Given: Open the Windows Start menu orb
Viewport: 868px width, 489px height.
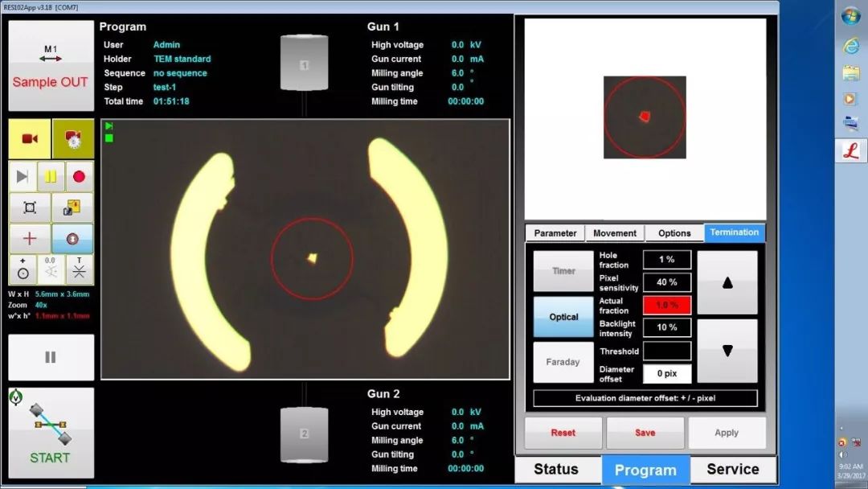Looking at the screenshot, I should coord(850,16).
